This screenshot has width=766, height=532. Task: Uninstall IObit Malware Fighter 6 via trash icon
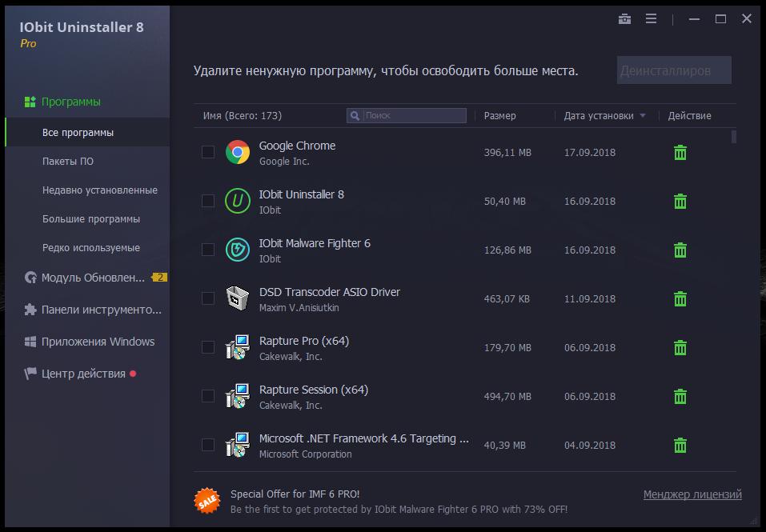click(x=680, y=250)
